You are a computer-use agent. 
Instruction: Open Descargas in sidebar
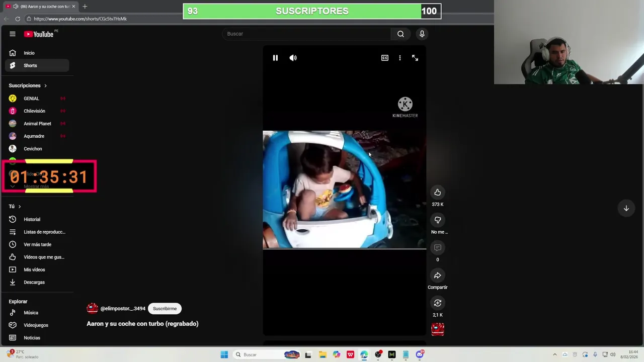point(37,282)
